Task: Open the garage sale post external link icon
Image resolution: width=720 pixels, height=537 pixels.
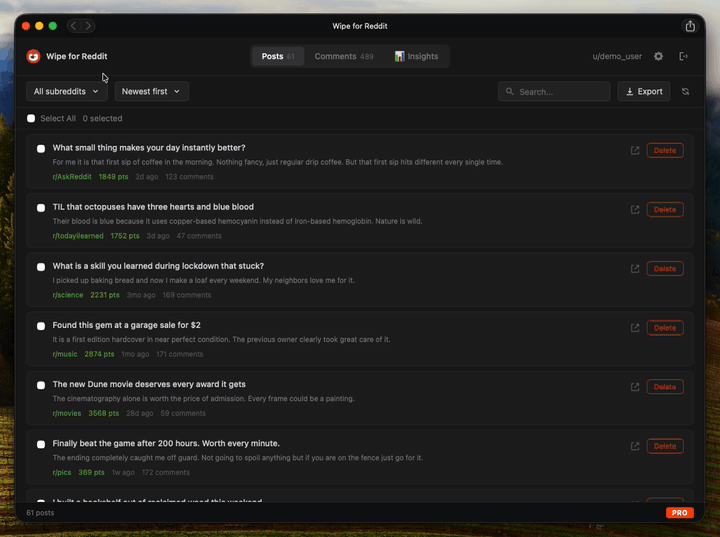Action: (x=635, y=328)
